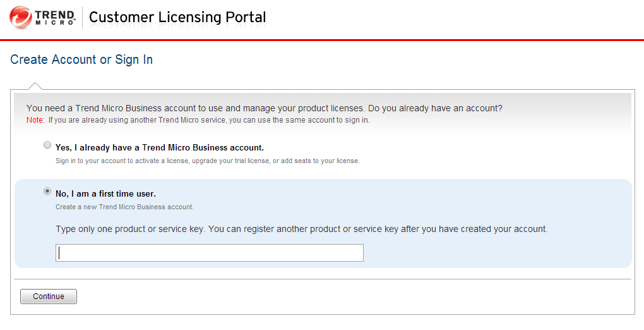Viewport: 644px width, 330px height.
Task: Click the callout pointer triangle above the panel
Action: coord(35,86)
